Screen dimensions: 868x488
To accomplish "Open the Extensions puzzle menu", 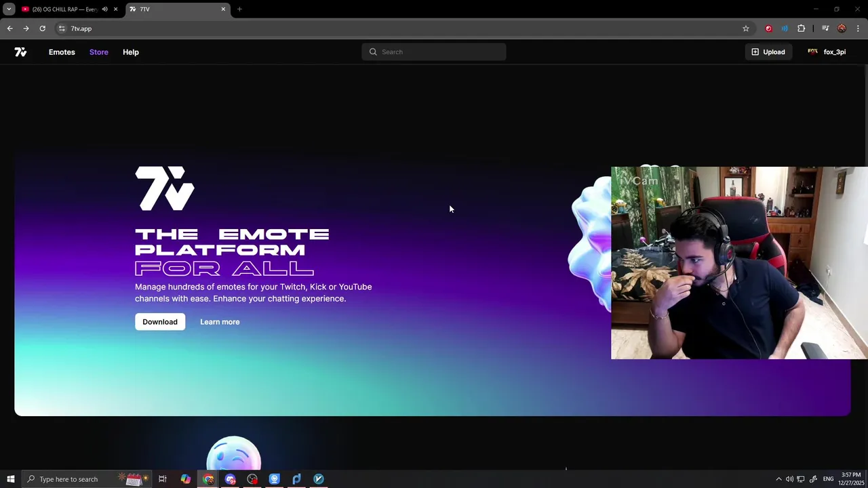I will 802,28.
